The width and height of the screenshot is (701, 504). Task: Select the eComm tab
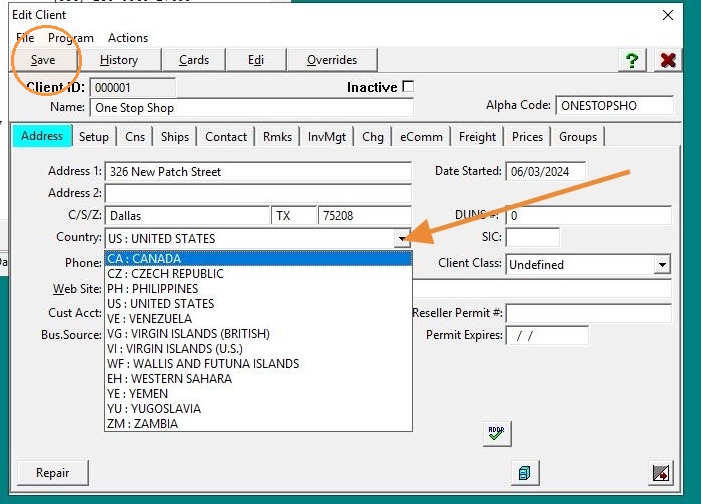(421, 137)
